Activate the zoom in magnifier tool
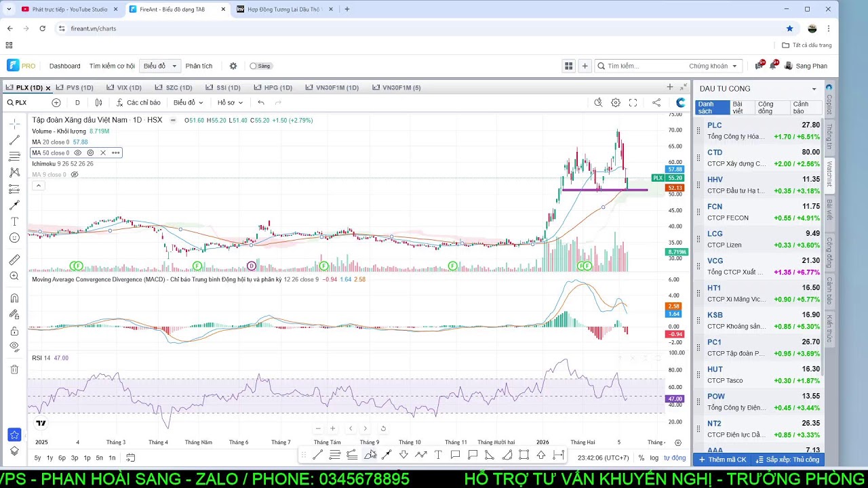The image size is (868, 488). point(14,276)
